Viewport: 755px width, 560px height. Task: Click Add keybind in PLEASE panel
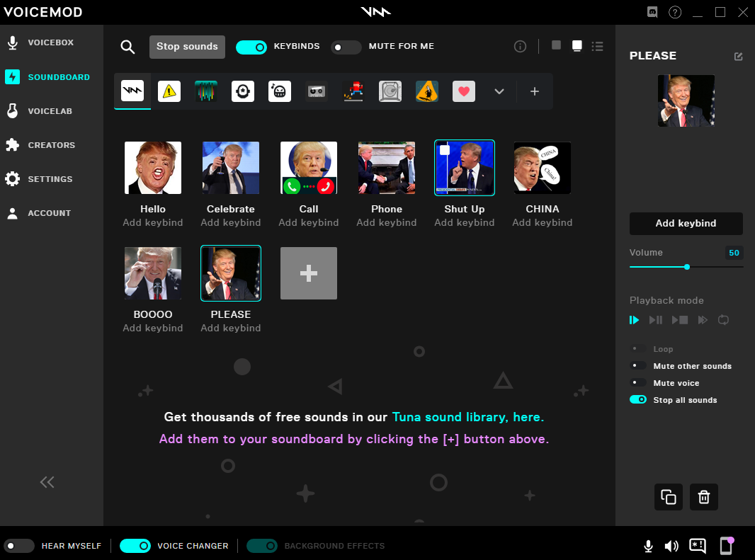[686, 224]
